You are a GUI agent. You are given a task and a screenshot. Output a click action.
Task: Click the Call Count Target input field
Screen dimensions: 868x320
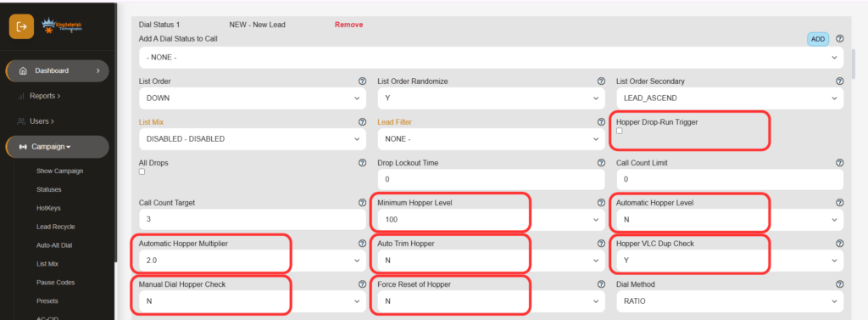click(253, 220)
